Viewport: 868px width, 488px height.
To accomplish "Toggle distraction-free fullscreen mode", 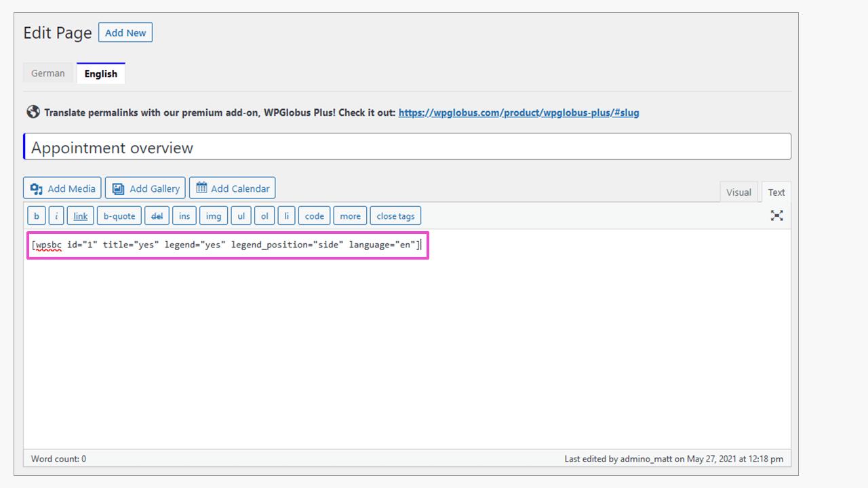I will (776, 215).
